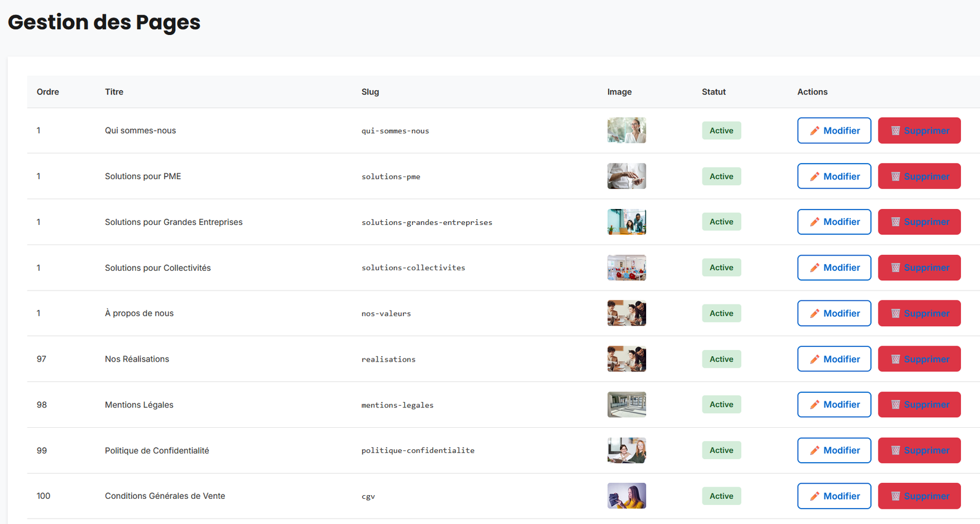980x524 pixels.
Task: Click pencil icon in Nos Réalisations row
Action: coord(815,359)
